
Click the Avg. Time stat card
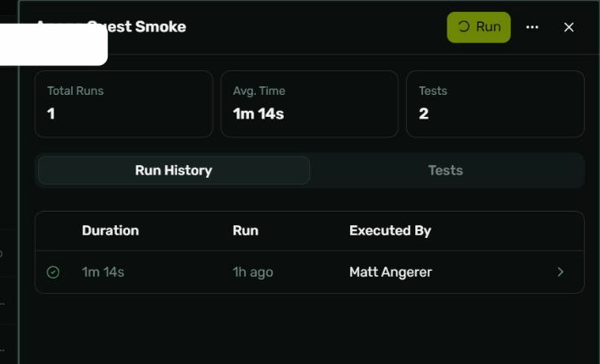tap(309, 104)
